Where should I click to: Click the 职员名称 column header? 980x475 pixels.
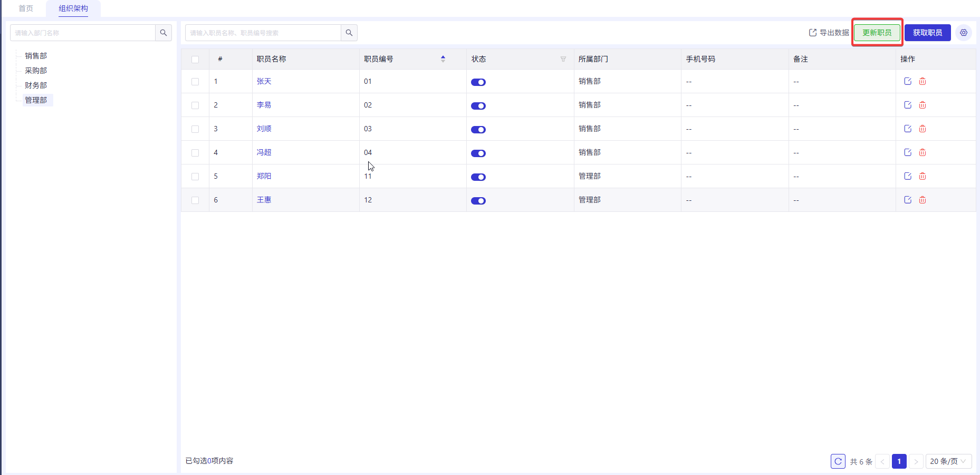[306, 59]
